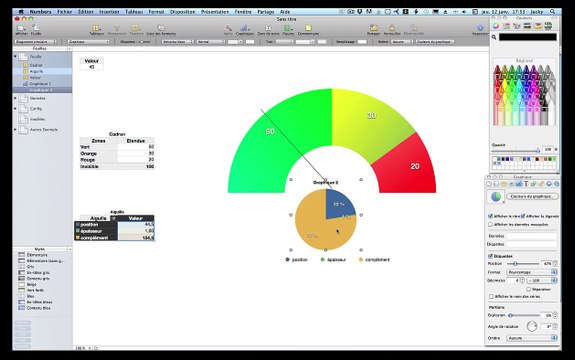The image size is (575, 360).
Task: Add a new sheet with Feuille icon
Action: coord(36,30)
